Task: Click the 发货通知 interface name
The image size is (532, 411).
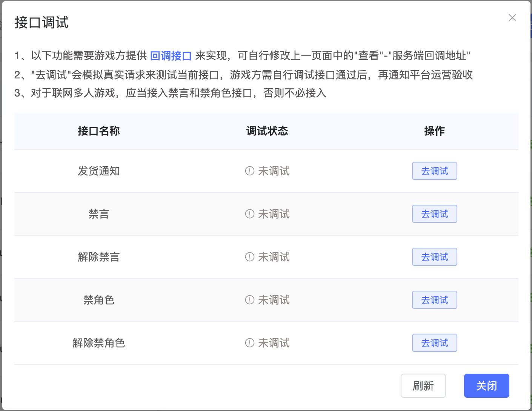Action: point(98,171)
